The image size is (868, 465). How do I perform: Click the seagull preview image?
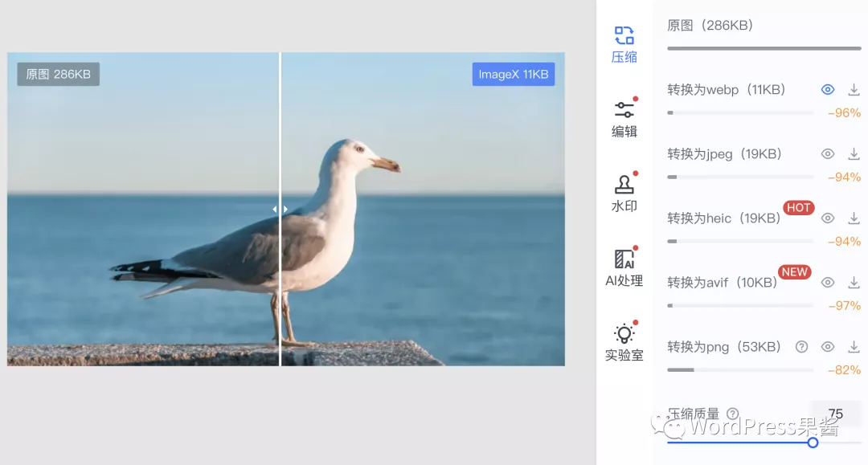coord(285,209)
